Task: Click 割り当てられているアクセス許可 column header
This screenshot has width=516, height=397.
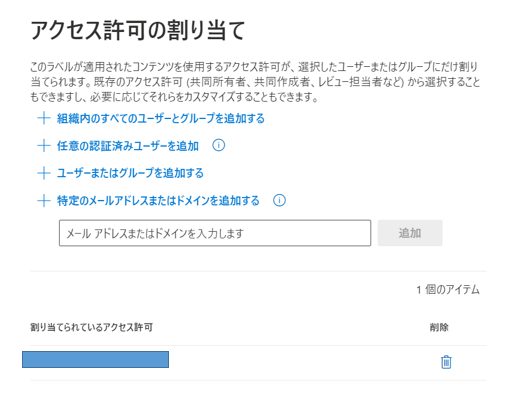Action: (x=91, y=327)
